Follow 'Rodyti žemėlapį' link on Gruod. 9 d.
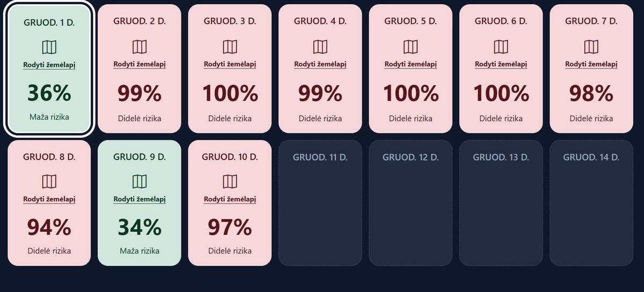This screenshot has width=644, height=292. pos(140,199)
